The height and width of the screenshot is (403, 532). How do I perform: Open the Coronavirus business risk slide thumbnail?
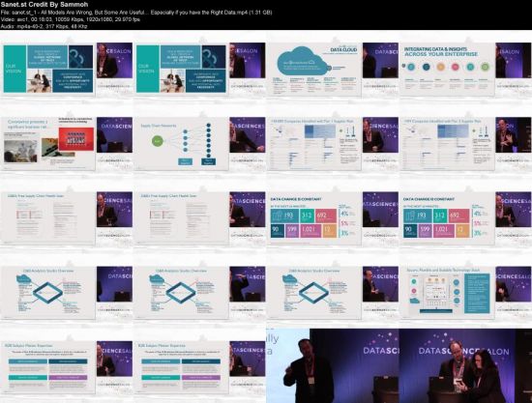67,144
